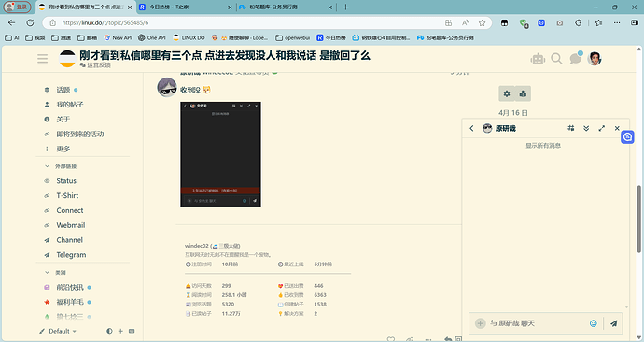Image resolution: width=644 pixels, height=342 pixels.
Task: Open topic admin gear button
Action: pyautogui.click(x=507, y=93)
